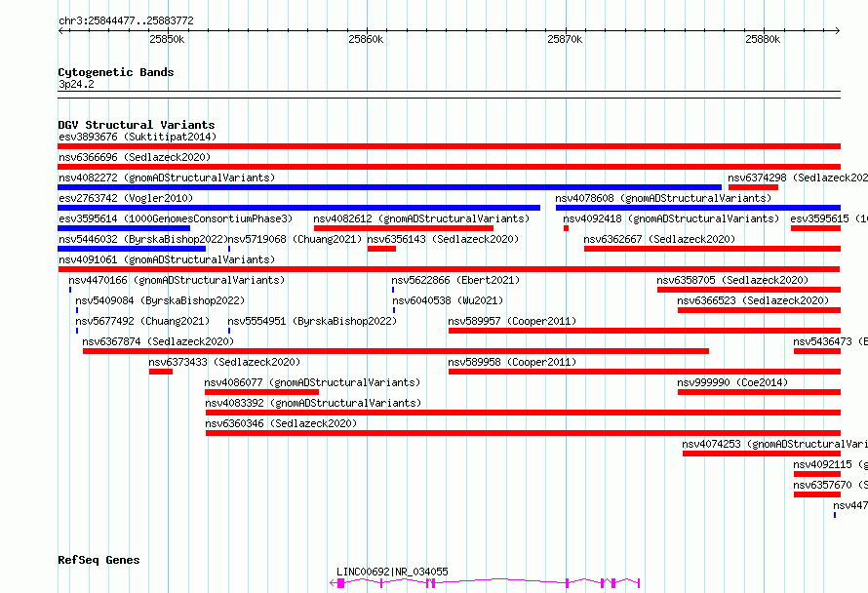This screenshot has height=593, width=868.
Task: Click nsv5677492 (Chuang2021) label
Action: tap(142, 321)
